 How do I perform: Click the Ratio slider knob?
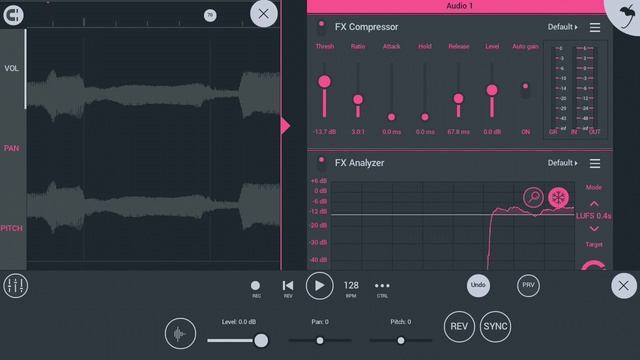(x=358, y=100)
